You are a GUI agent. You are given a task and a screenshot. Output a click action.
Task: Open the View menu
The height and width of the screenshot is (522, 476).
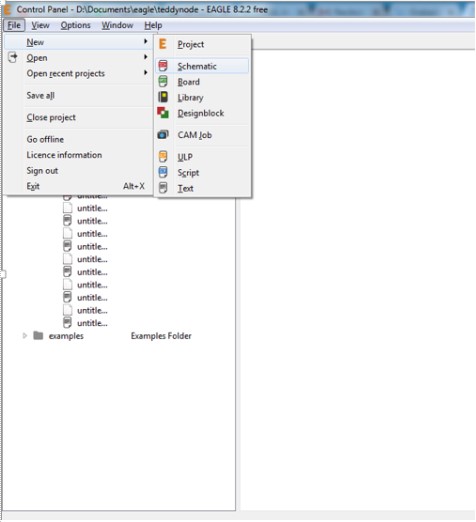click(x=40, y=25)
